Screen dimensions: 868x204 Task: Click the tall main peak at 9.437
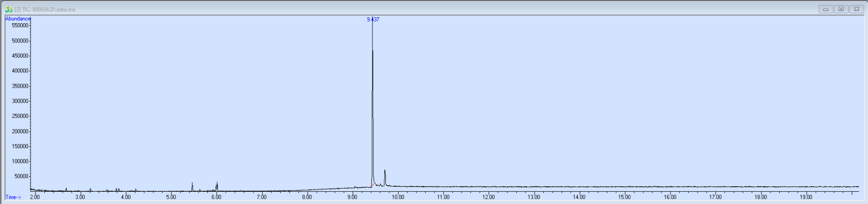[x=372, y=103]
